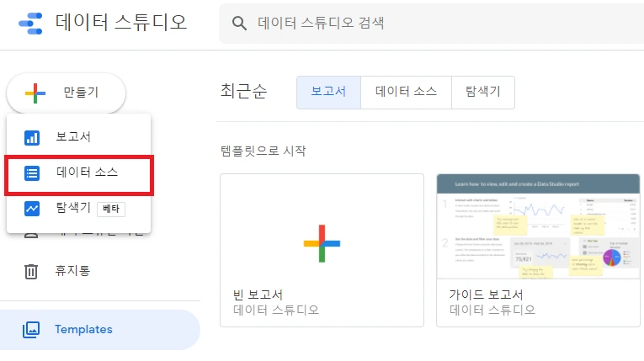
Task: Switch to the 데이터 소스 tab
Action: 407,93
